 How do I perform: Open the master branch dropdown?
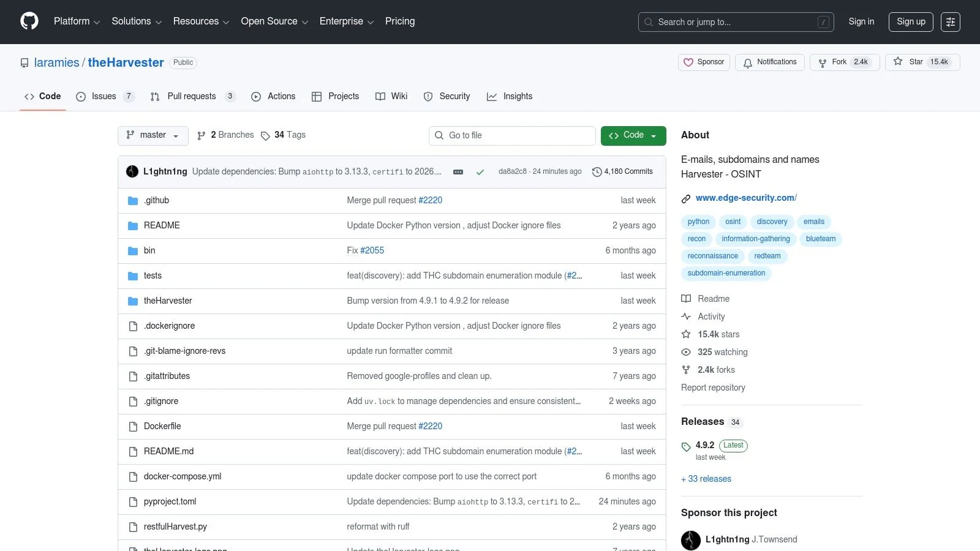coord(153,135)
